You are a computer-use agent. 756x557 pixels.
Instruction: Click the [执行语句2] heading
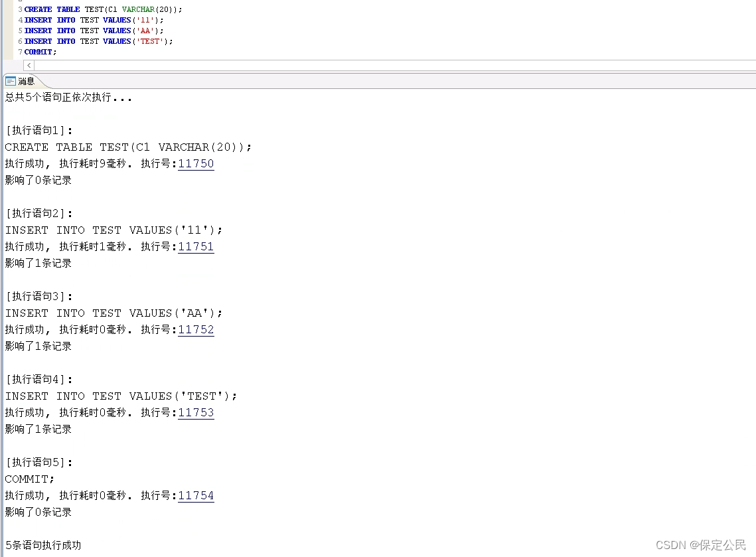click(39, 213)
